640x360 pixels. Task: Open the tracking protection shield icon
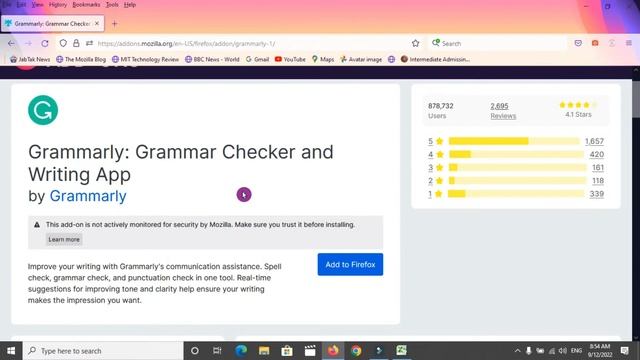tap(63, 43)
